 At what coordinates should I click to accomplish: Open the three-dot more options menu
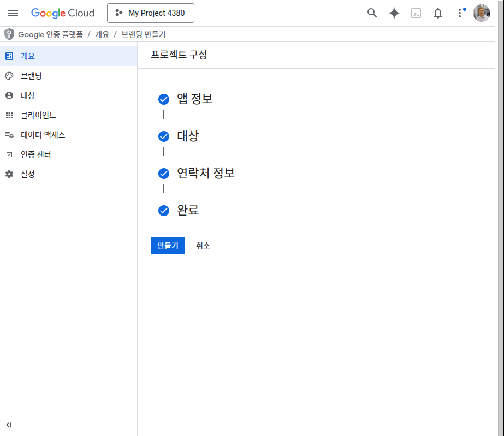460,13
